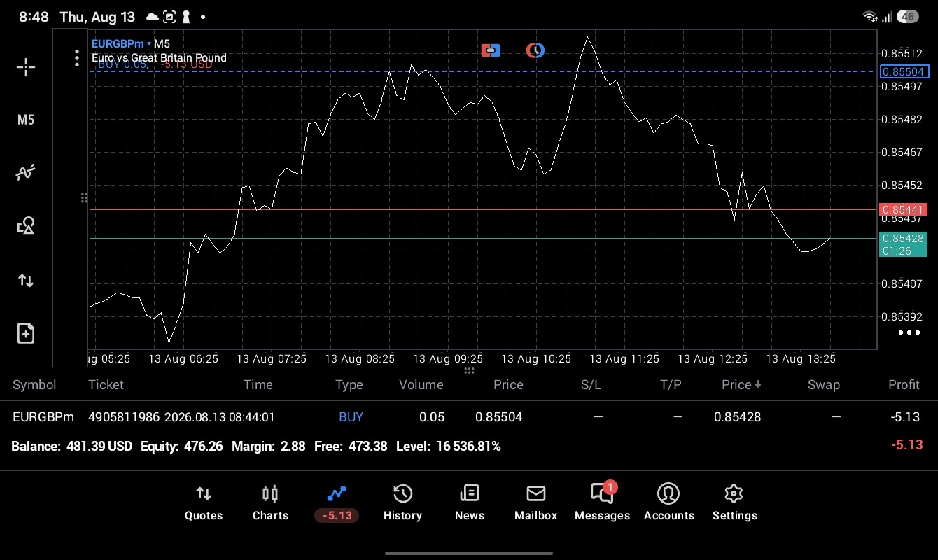The image size is (938, 560).
Task: Tap the 0.05 volume cell
Action: point(432,417)
